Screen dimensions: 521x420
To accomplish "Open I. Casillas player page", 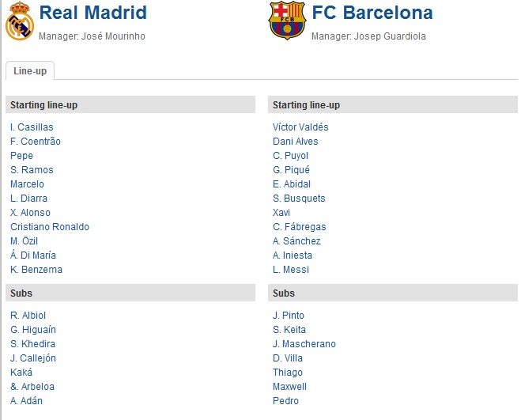I will coord(32,127).
